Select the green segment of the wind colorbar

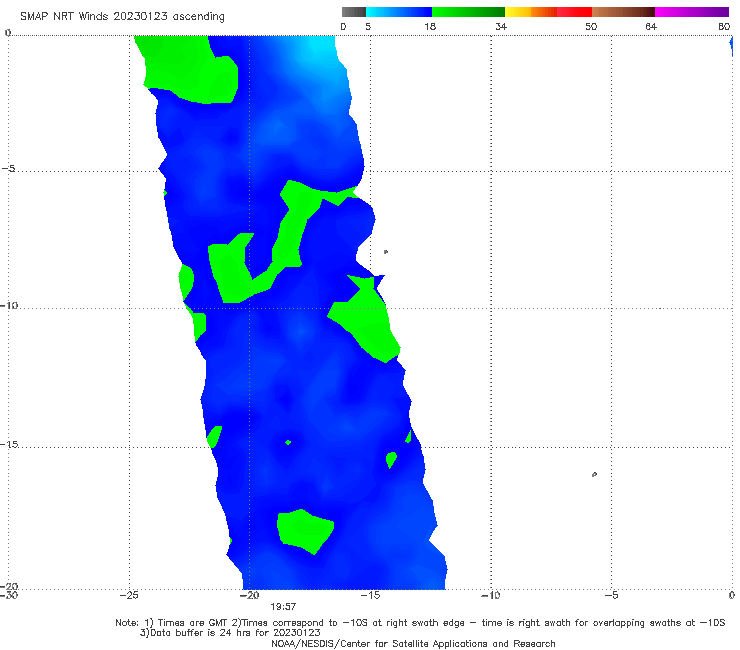click(468, 12)
